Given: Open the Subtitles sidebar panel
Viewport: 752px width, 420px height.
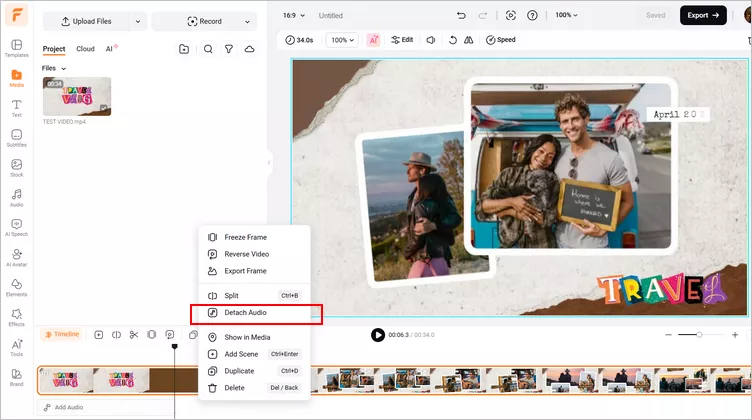Looking at the screenshot, I should tap(16, 138).
